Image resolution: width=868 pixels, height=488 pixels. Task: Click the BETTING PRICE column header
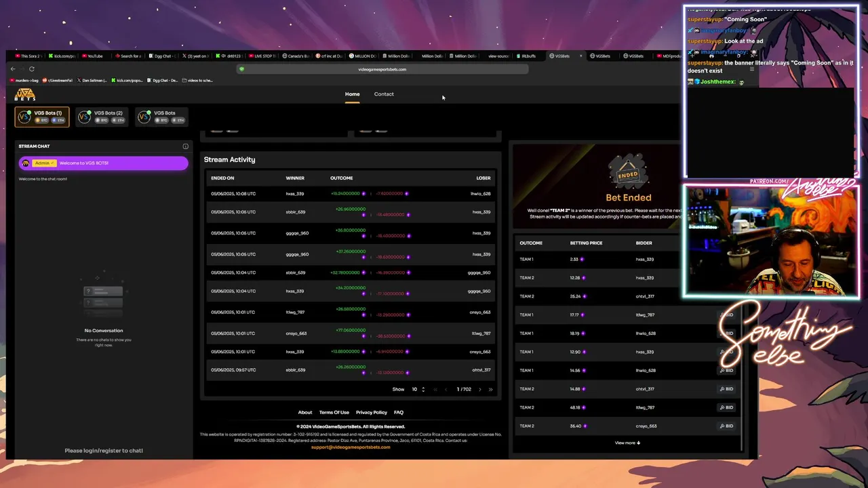click(x=586, y=243)
